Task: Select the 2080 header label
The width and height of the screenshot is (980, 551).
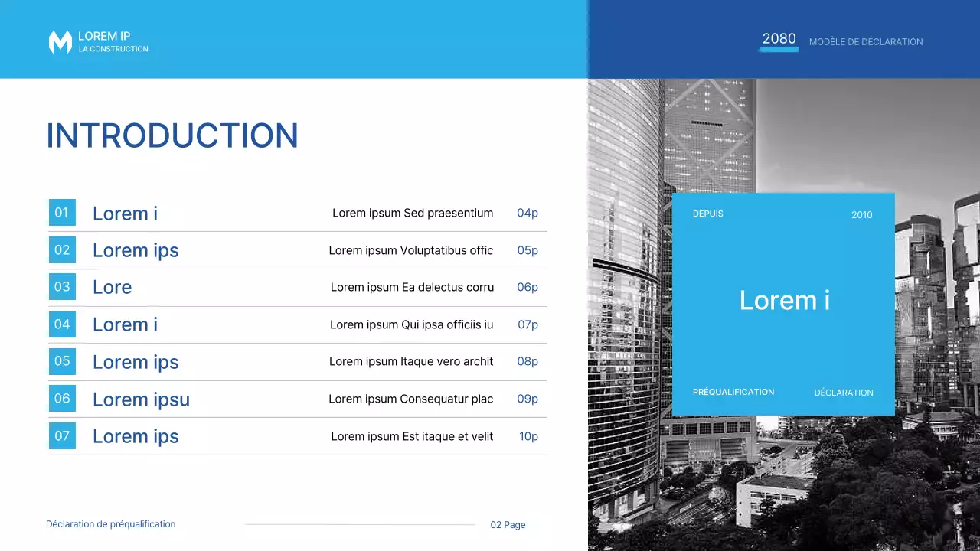Action: (x=779, y=38)
